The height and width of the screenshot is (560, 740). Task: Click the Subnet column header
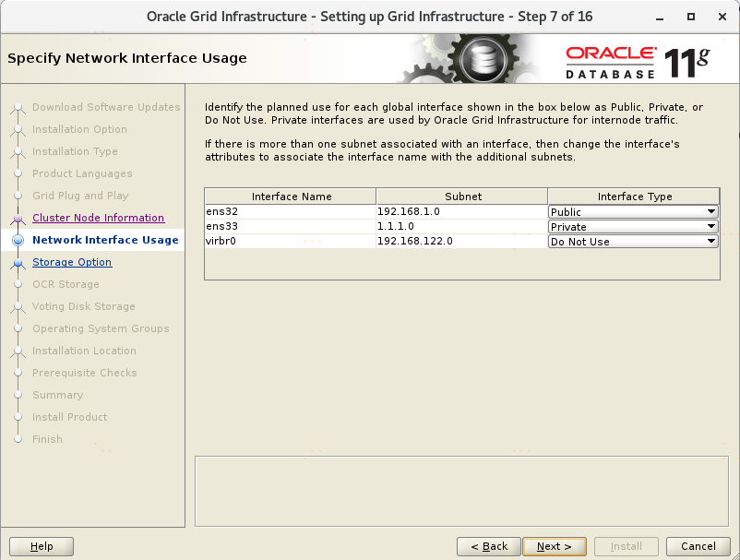[x=461, y=197]
